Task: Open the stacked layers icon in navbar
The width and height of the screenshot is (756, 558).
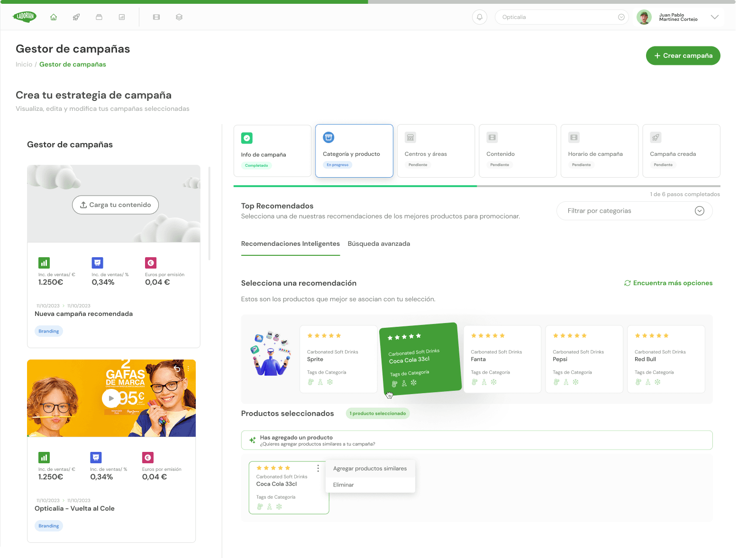Action: [179, 17]
